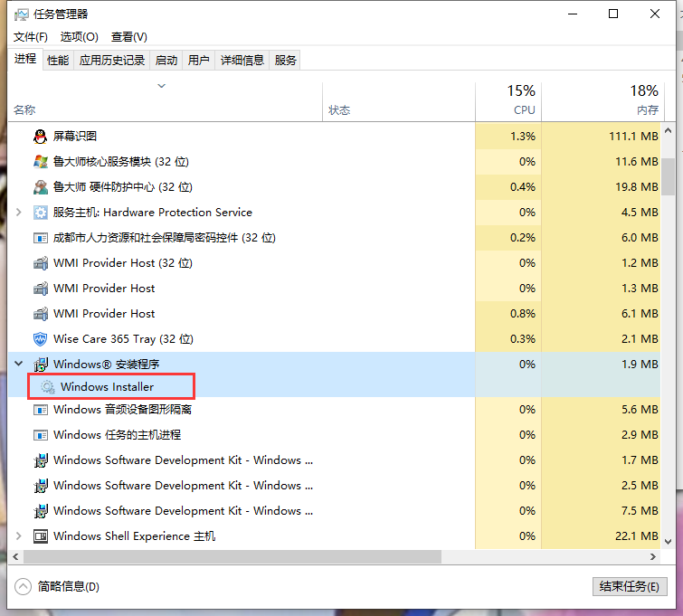Click the Windows Shell Experience 主机 icon

40,536
